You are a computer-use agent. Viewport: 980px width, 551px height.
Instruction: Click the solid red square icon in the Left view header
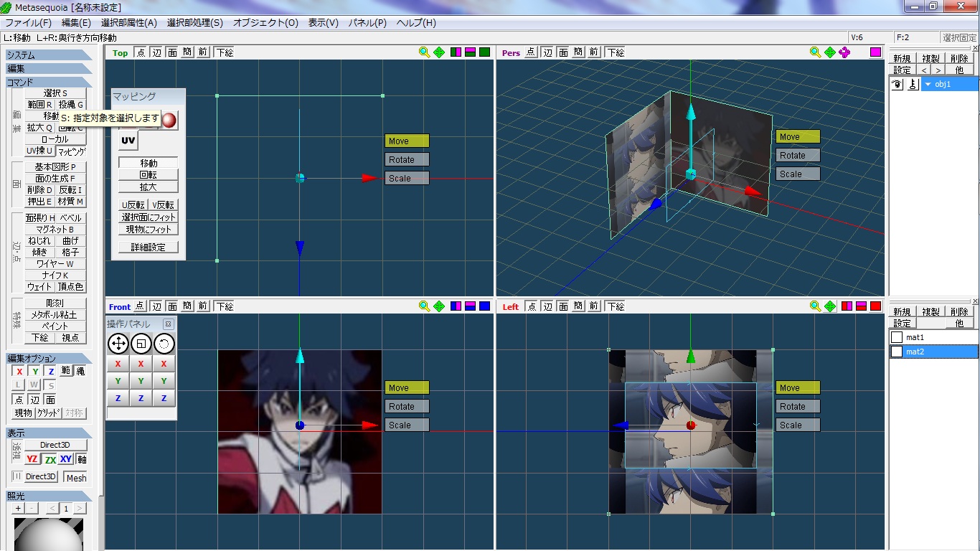[875, 306]
